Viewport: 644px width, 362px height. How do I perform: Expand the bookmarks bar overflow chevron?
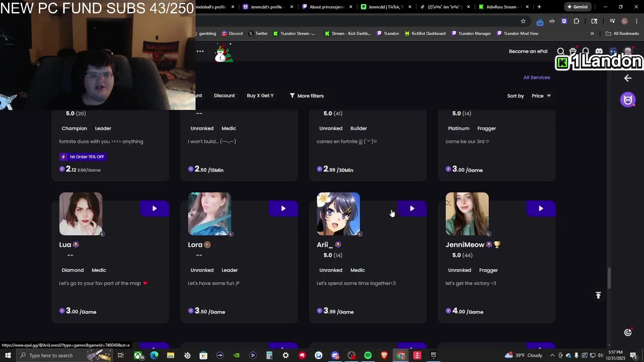click(592, 34)
